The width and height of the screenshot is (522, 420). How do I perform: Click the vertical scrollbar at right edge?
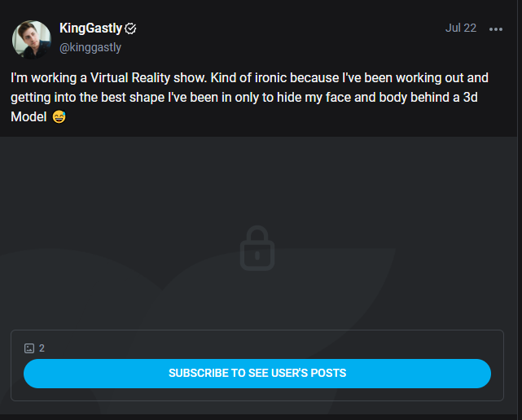[520, 210]
